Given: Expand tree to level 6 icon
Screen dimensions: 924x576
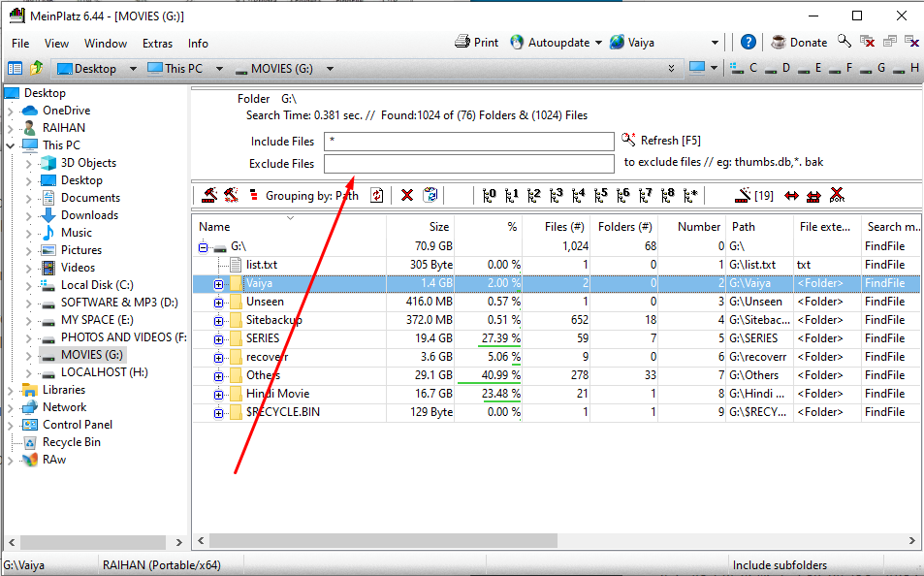Looking at the screenshot, I should tap(622, 195).
